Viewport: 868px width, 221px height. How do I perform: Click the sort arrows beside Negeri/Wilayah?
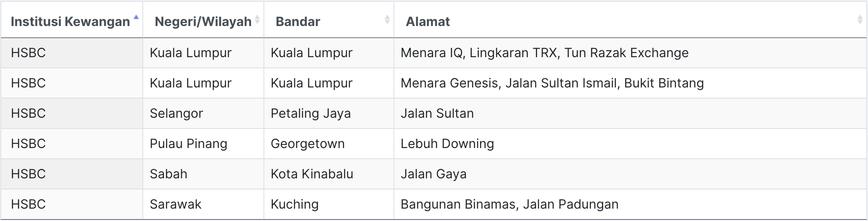(x=257, y=20)
